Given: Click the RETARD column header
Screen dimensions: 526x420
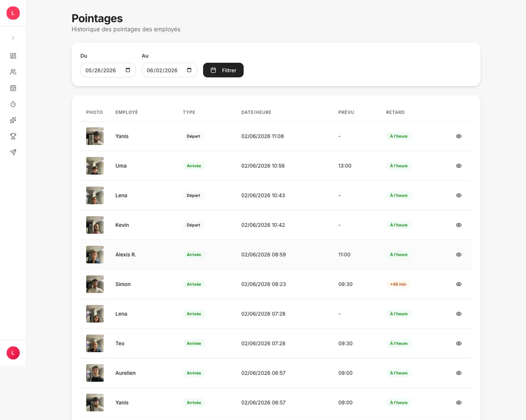Looking at the screenshot, I should [395, 112].
